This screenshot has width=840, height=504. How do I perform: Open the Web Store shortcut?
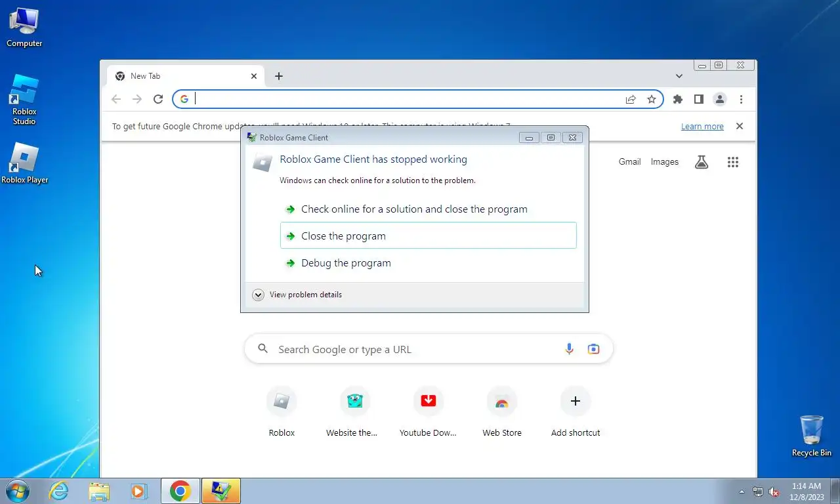[502, 411]
